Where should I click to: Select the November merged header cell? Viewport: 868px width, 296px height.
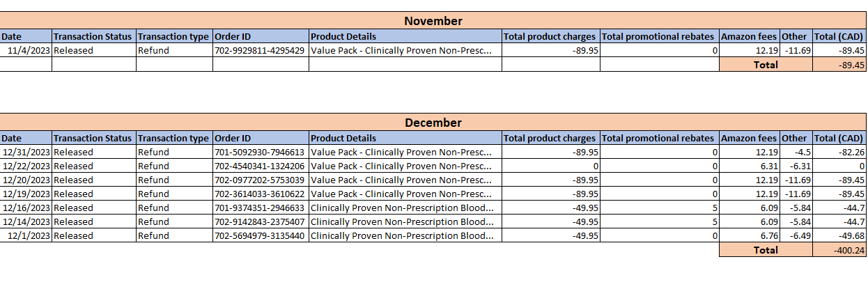click(x=433, y=21)
